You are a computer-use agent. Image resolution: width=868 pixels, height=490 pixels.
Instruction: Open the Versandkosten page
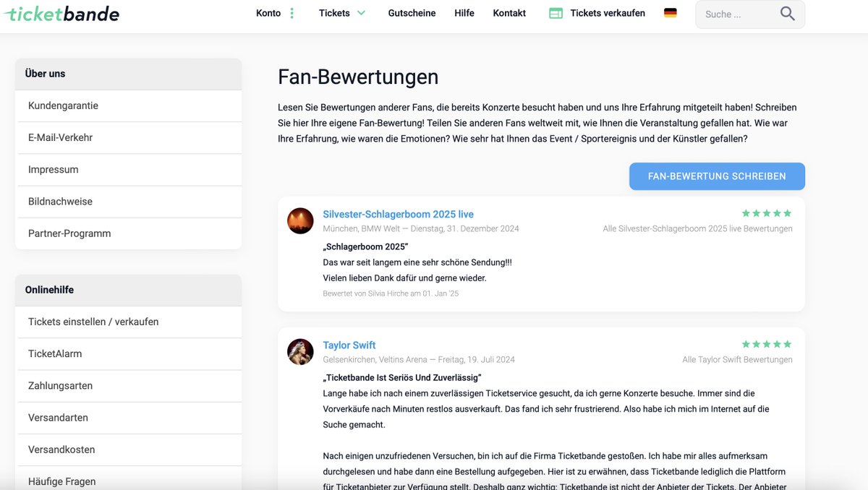[61, 450]
